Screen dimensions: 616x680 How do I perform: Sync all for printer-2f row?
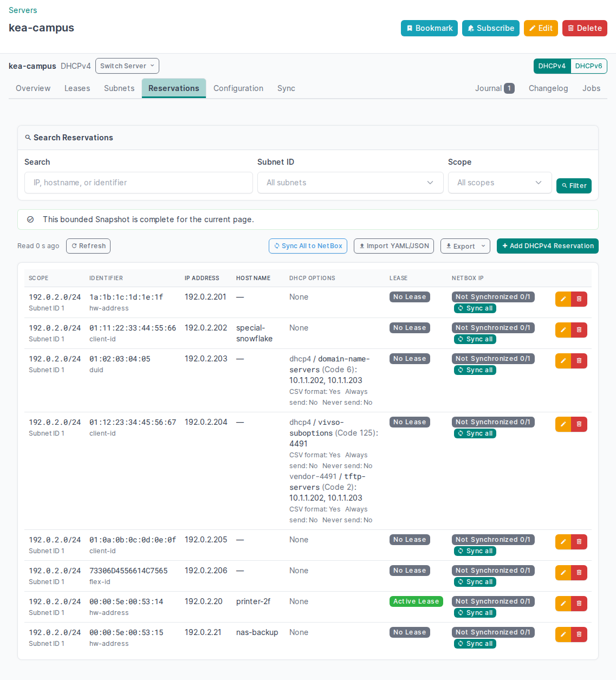pos(475,613)
